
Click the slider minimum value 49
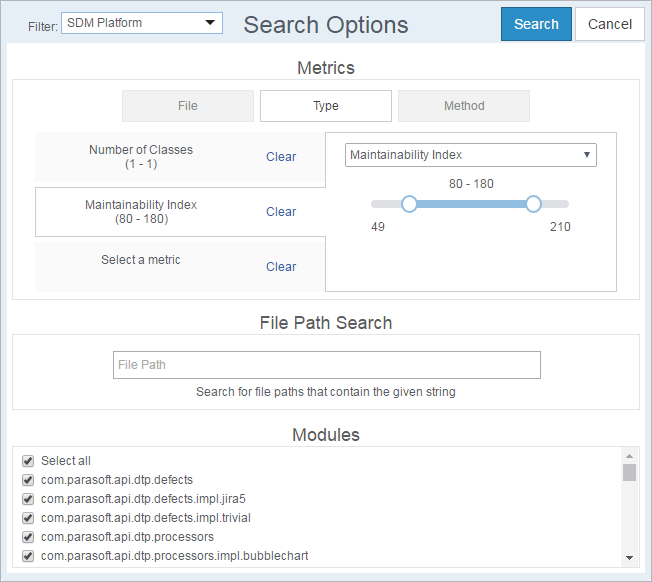coord(378,227)
